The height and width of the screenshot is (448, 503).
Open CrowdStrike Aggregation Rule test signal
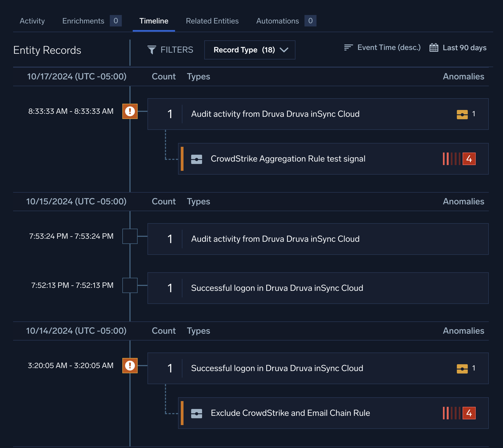point(288,159)
